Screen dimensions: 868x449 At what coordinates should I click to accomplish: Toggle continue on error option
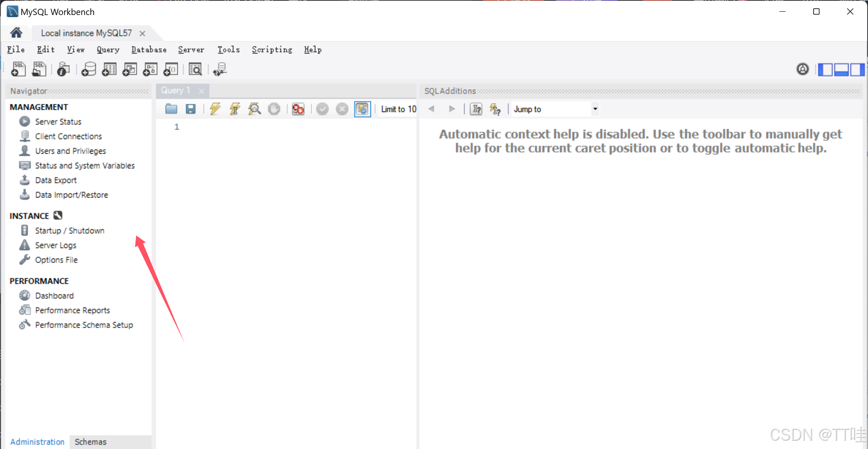[x=298, y=109]
